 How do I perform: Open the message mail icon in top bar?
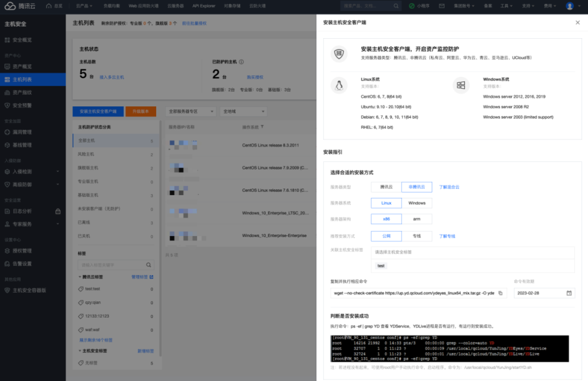coord(442,6)
